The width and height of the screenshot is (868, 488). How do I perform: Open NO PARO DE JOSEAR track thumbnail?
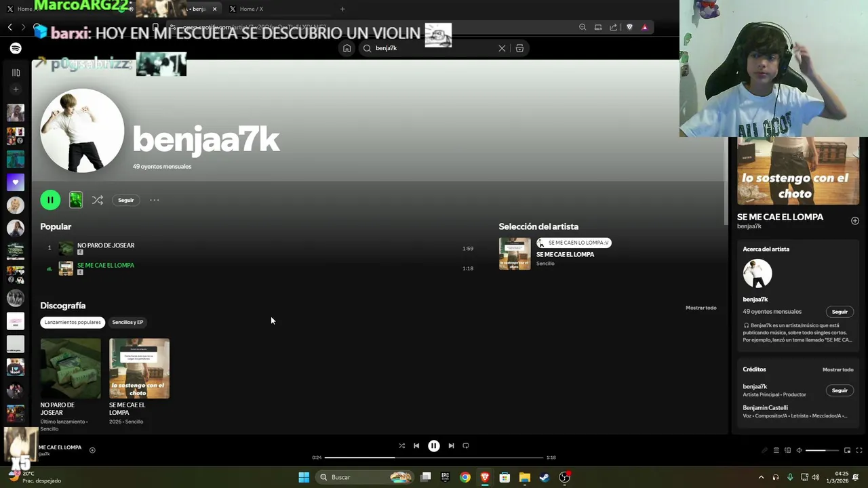coord(66,248)
